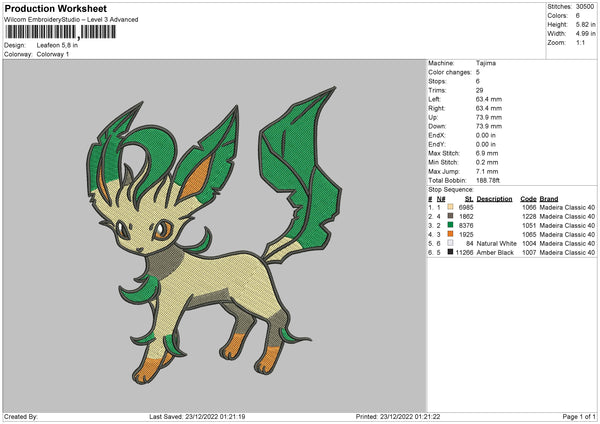Click the Max Stitch value '6.9 mm'
Image resolution: width=600 pixels, height=424 pixels.
487,153
